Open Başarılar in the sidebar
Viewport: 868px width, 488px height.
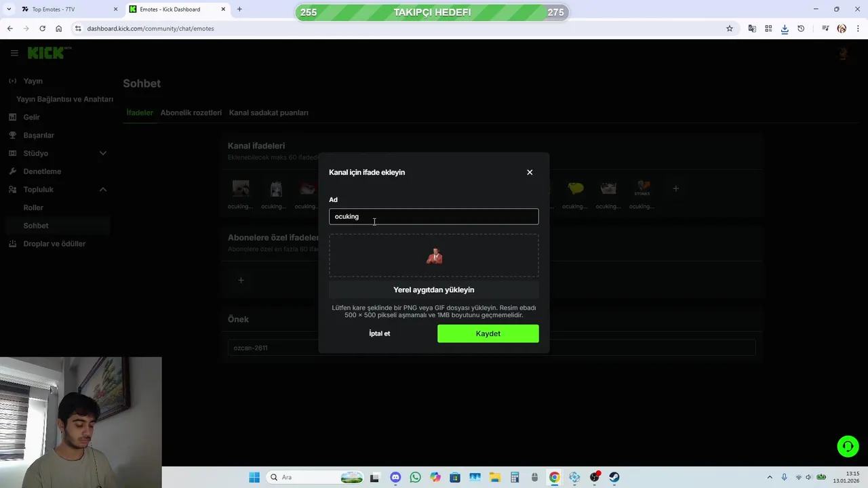pyautogui.click(x=39, y=135)
